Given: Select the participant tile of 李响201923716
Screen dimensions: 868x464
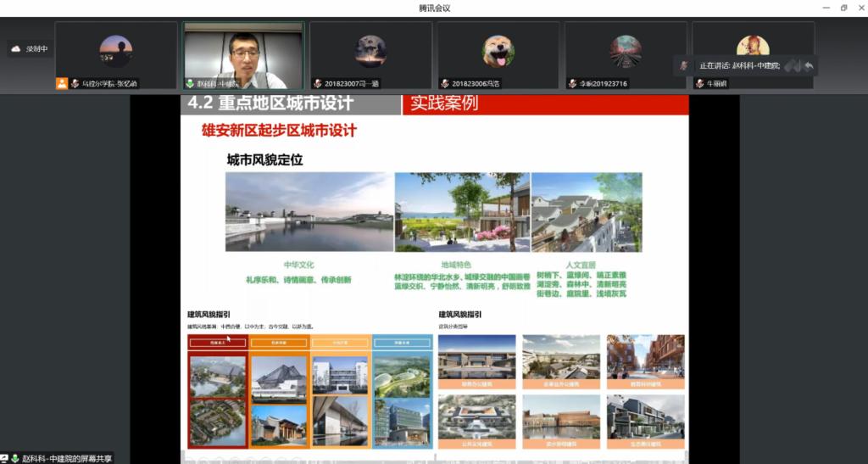Looking at the screenshot, I should click(x=626, y=55).
